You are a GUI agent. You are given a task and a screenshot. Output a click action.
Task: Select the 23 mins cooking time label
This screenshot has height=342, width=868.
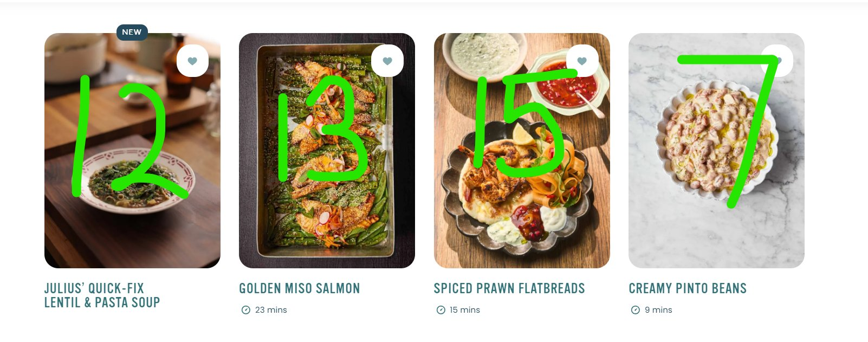[x=271, y=310]
